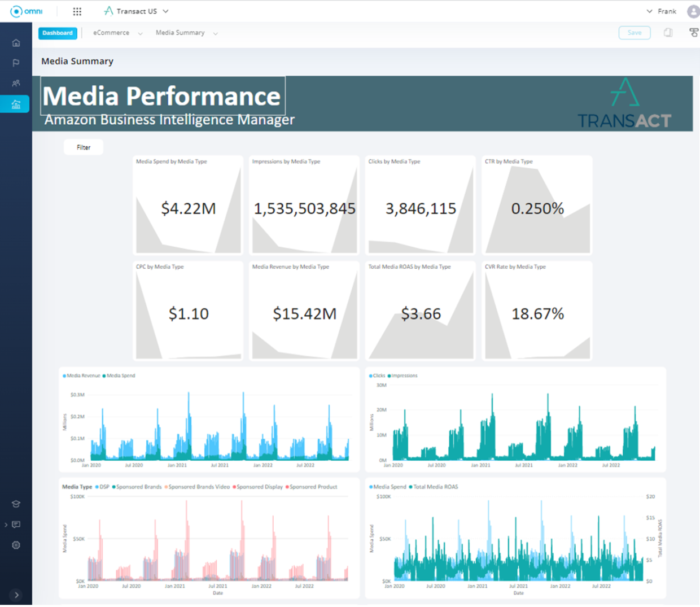
Task: Select the Dashboard tab
Action: [x=57, y=33]
